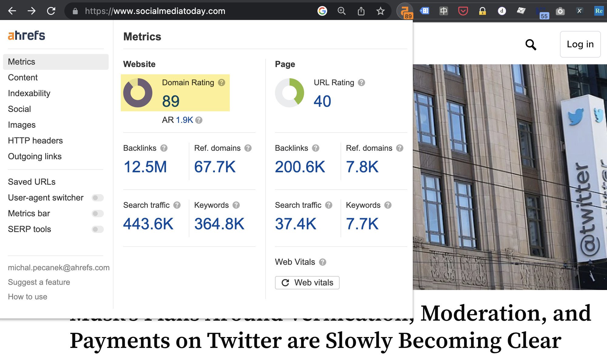Viewport: 607px width, 364px height.
Task: Open the Indexability section
Action: [x=29, y=93]
